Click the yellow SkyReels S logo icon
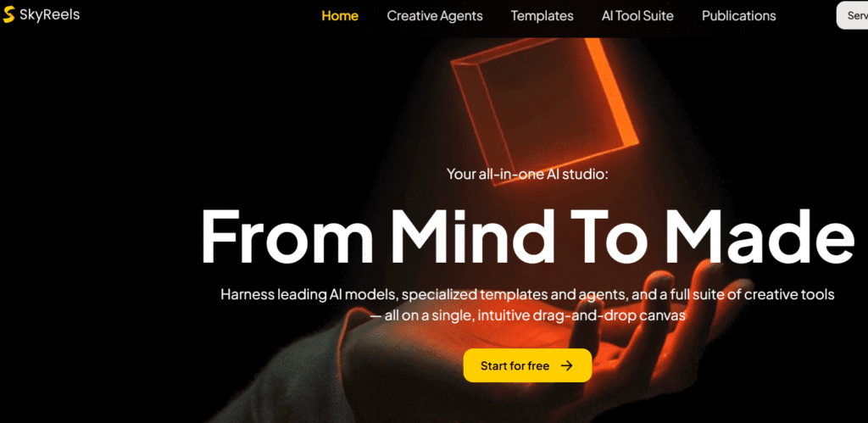The height and width of the screenshot is (423, 868). pyautogui.click(x=8, y=16)
